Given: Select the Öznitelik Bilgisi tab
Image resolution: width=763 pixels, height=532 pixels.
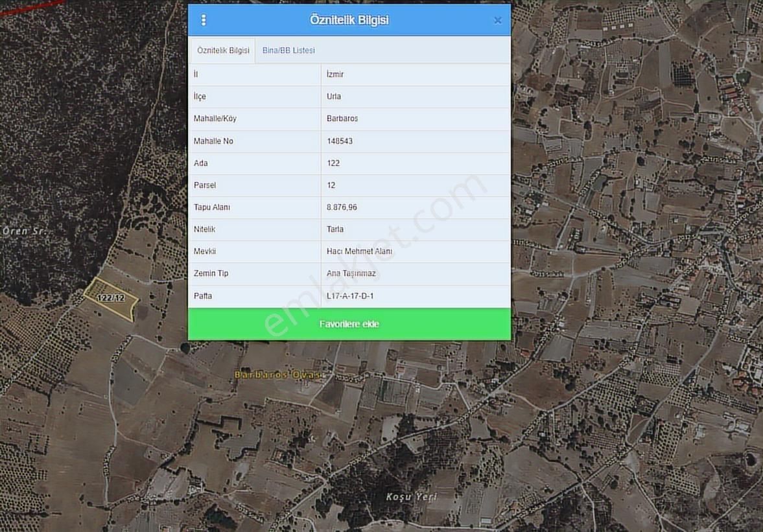Looking at the screenshot, I should tap(223, 51).
